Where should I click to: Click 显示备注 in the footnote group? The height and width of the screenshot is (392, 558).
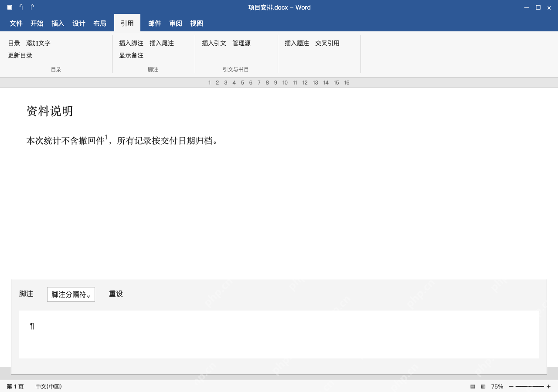(131, 55)
